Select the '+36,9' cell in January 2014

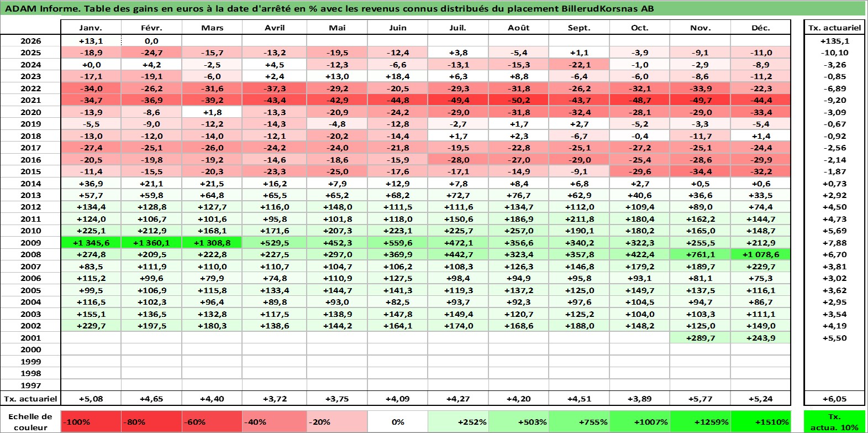pyautogui.click(x=91, y=184)
